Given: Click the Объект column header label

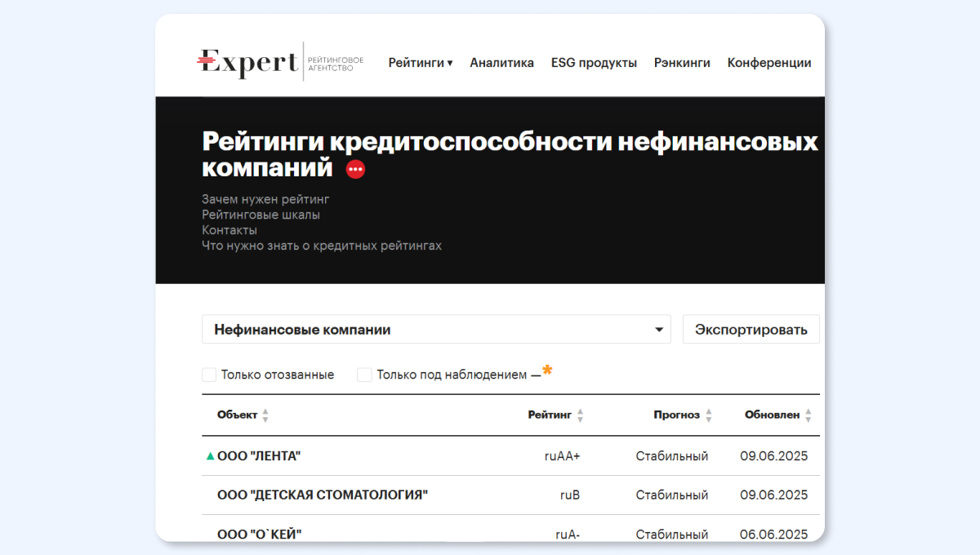Looking at the screenshot, I should (237, 415).
